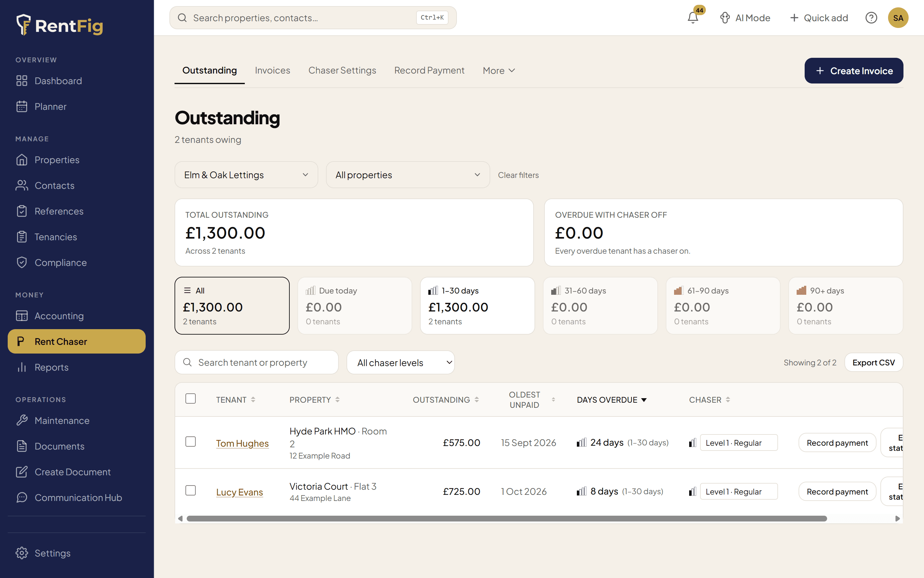Focus the global search properties, contacts field
Screen dimensions: 924x578
(313, 18)
